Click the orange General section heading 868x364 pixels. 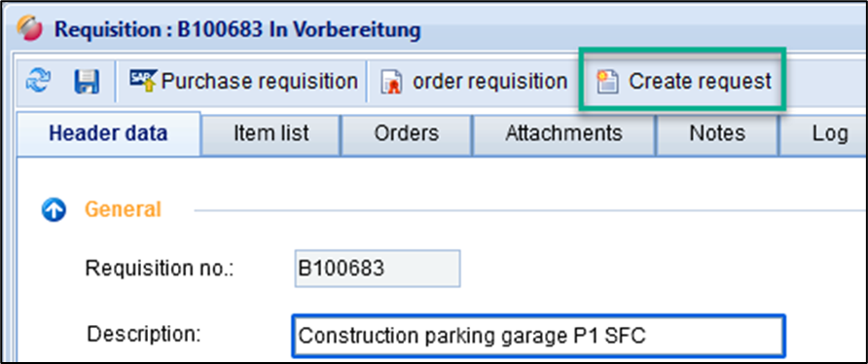(x=123, y=209)
